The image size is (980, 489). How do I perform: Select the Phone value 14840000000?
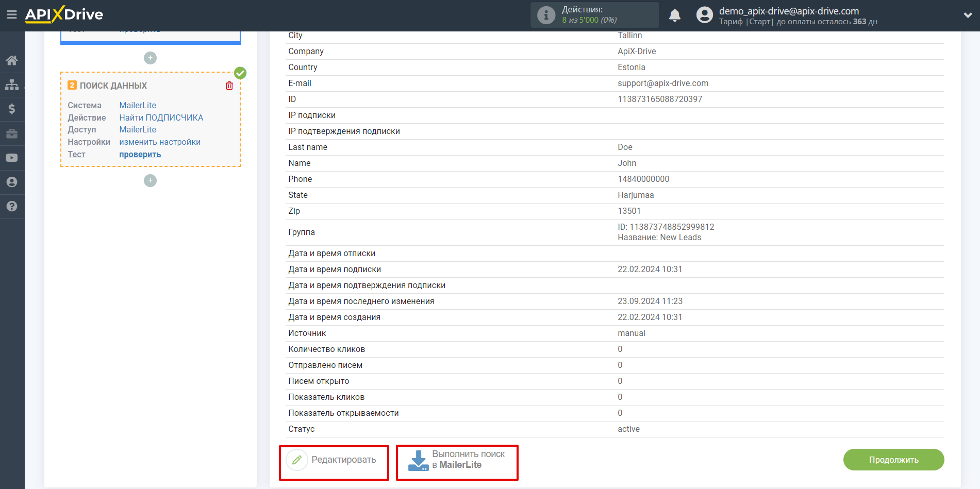point(643,179)
